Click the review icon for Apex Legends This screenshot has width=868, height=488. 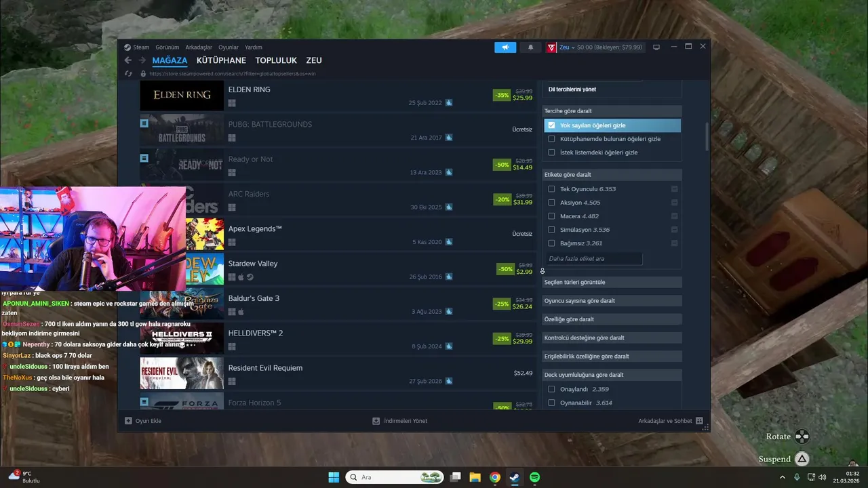pos(449,242)
